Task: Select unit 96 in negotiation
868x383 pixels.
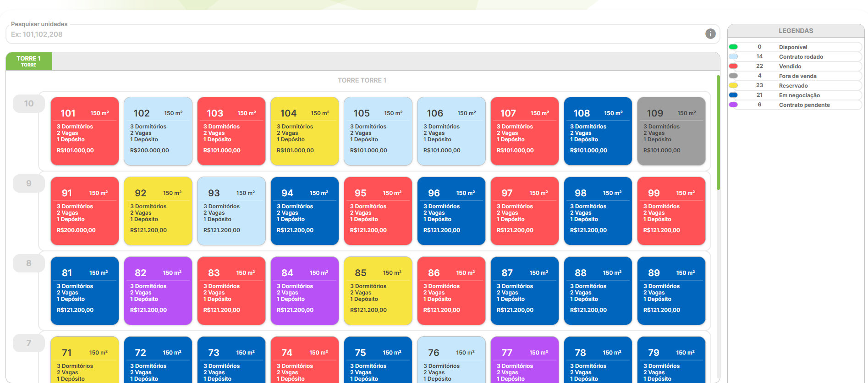Action: point(451,211)
